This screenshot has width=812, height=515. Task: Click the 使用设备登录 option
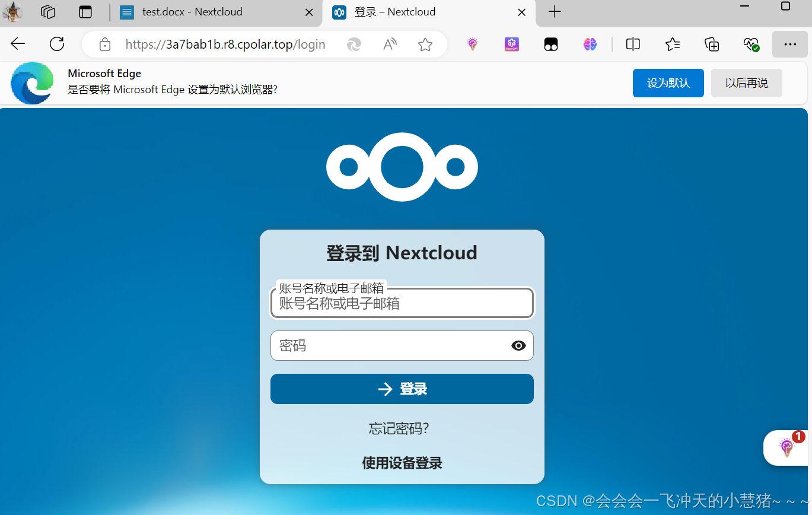coord(402,463)
